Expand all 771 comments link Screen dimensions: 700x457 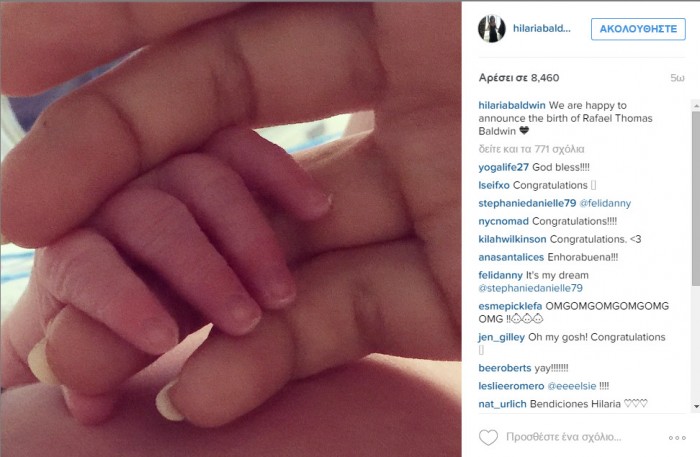click(x=531, y=149)
